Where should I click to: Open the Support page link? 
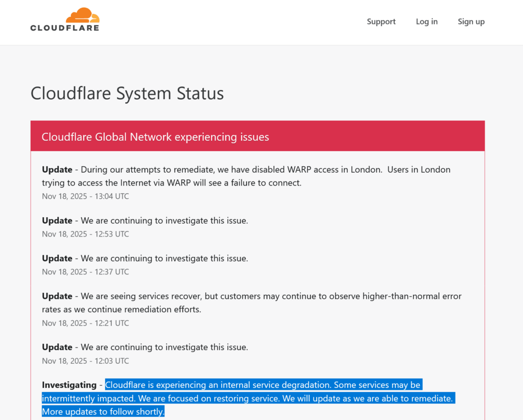[x=381, y=21]
